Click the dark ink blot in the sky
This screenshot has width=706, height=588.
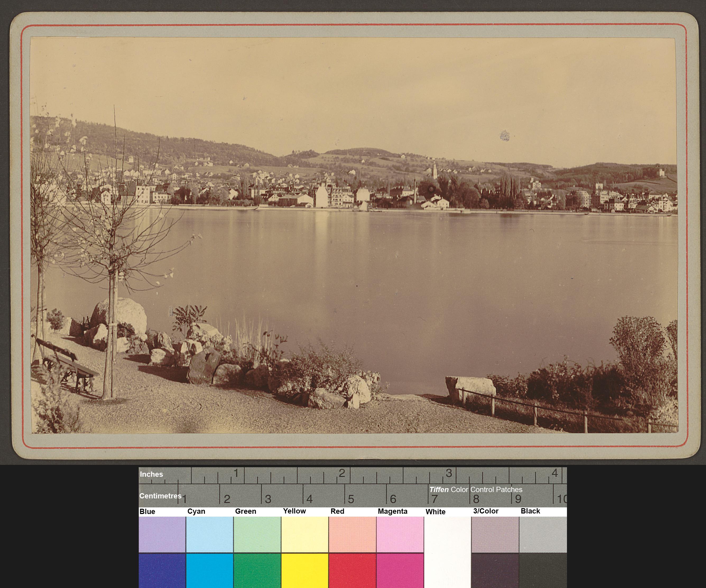click(504, 136)
